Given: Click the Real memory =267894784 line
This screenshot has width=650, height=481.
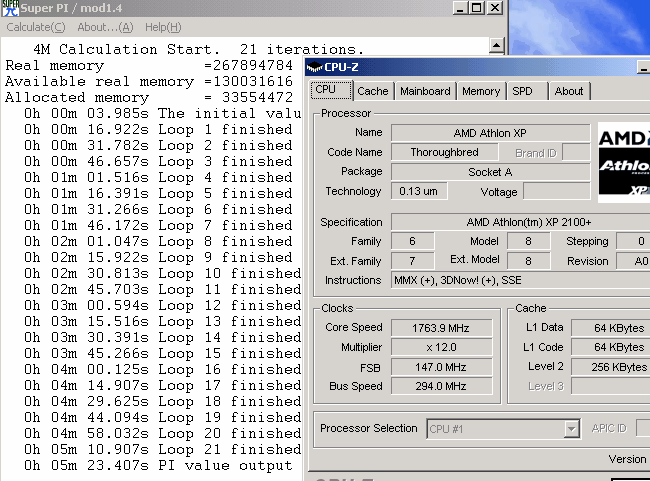Looking at the screenshot, I should [x=149, y=66].
